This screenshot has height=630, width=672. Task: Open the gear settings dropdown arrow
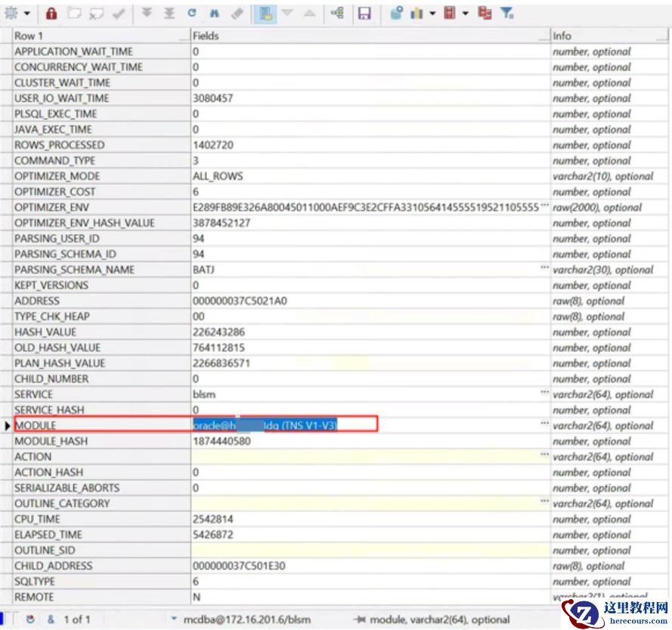[26, 14]
